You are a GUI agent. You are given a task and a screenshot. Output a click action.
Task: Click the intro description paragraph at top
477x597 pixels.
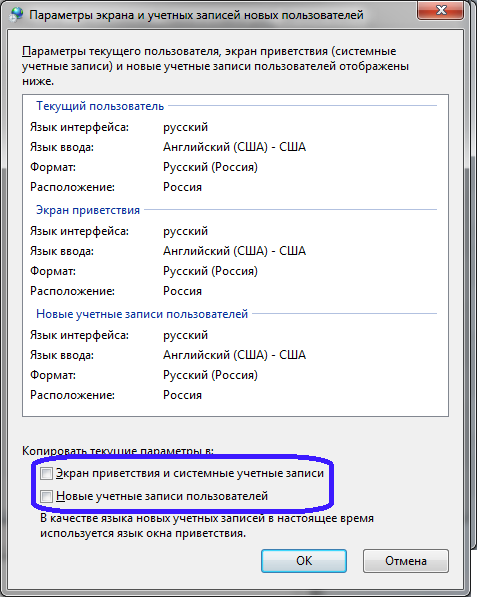[x=215, y=66]
